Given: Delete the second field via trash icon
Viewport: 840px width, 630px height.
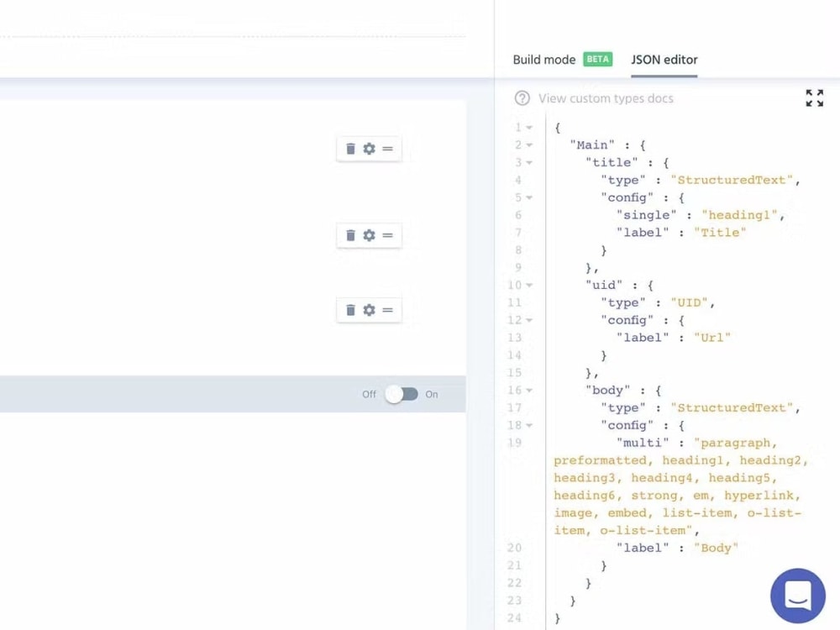Looking at the screenshot, I should (x=350, y=235).
